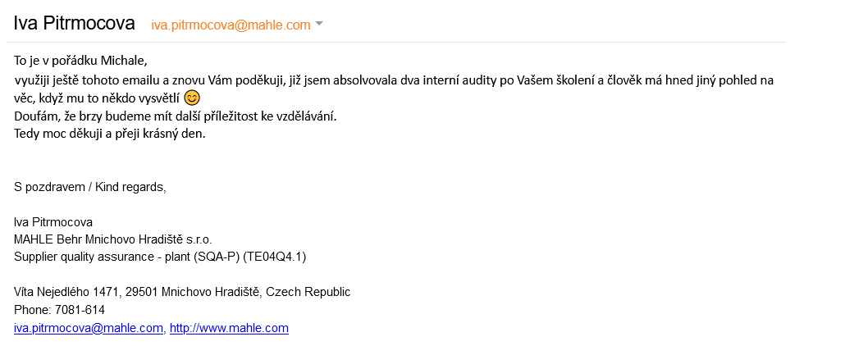Open the orange sender email address

[231, 25]
